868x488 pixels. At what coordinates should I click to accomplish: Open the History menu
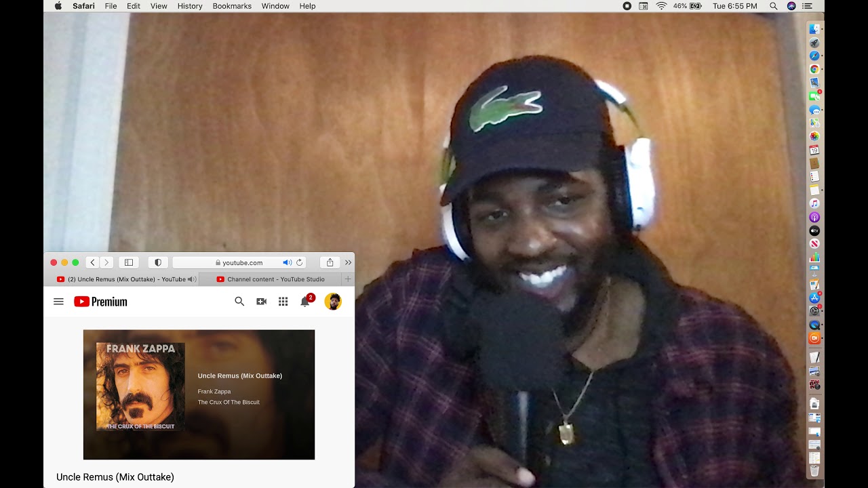pyautogui.click(x=190, y=6)
